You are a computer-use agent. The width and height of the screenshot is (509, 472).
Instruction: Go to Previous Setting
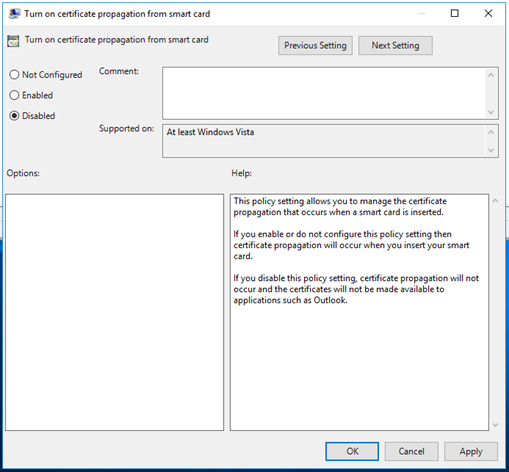315,45
